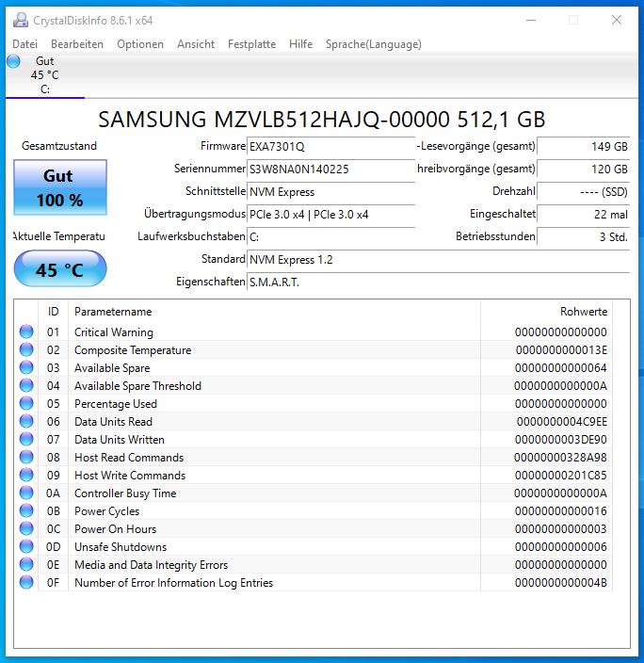Screen dimensions: 644x663
Task: Click the Seriennummer field S3W8NA0N140225
Action: pyautogui.click(x=331, y=170)
